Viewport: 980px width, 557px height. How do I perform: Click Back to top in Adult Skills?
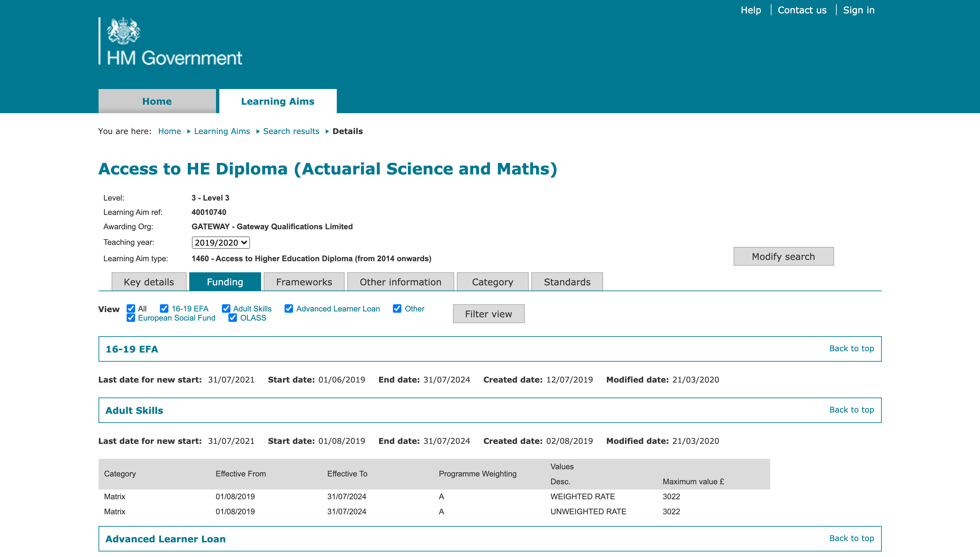coord(851,410)
